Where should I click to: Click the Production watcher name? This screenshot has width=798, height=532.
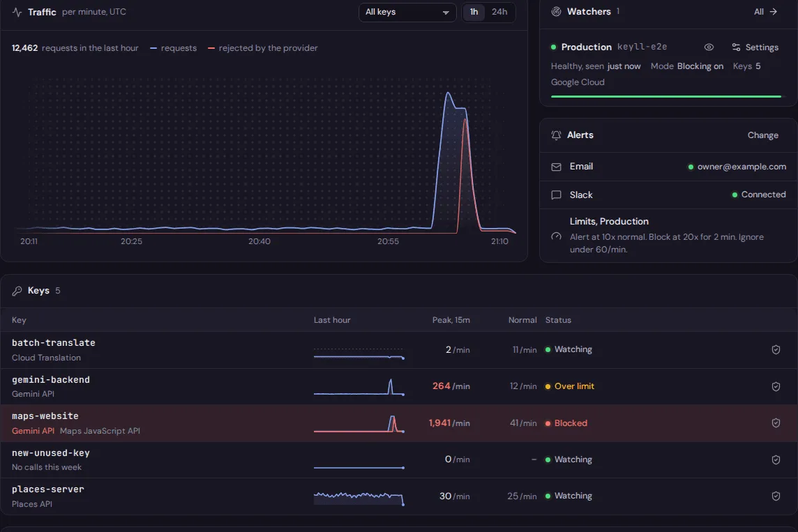click(586, 47)
